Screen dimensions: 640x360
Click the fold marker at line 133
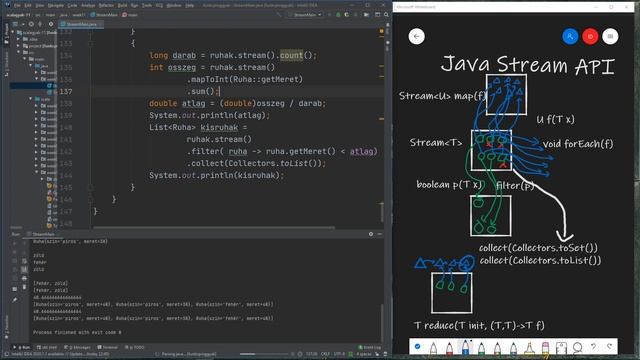pos(91,43)
